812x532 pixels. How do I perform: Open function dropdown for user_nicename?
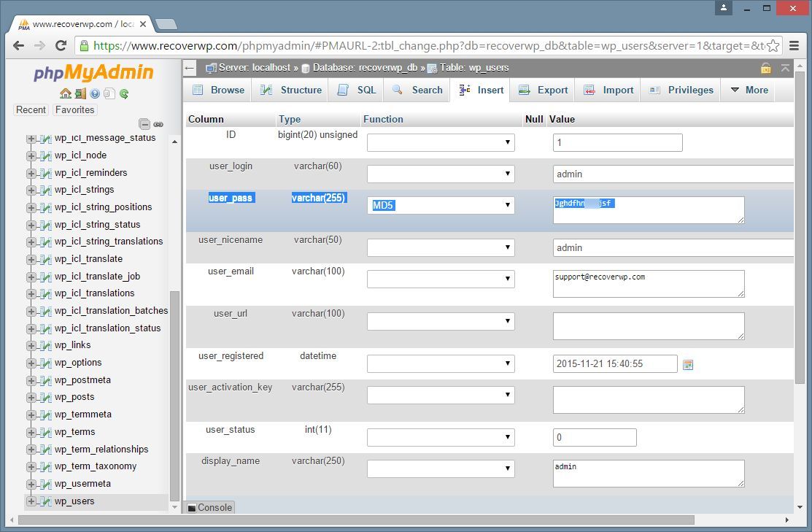pos(441,247)
